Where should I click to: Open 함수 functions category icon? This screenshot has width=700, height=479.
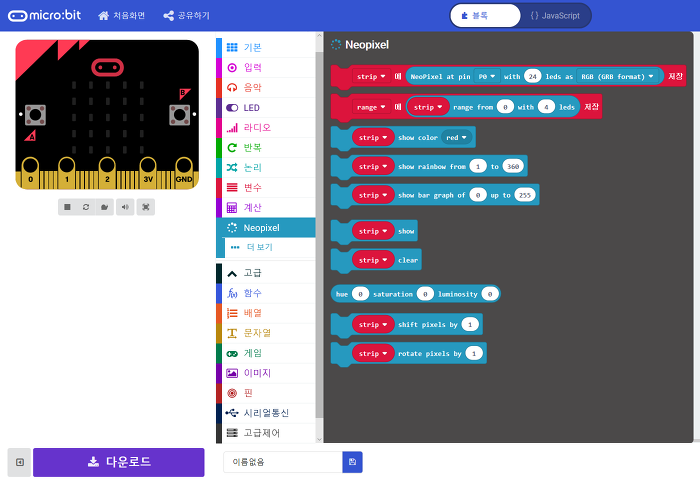click(232, 293)
